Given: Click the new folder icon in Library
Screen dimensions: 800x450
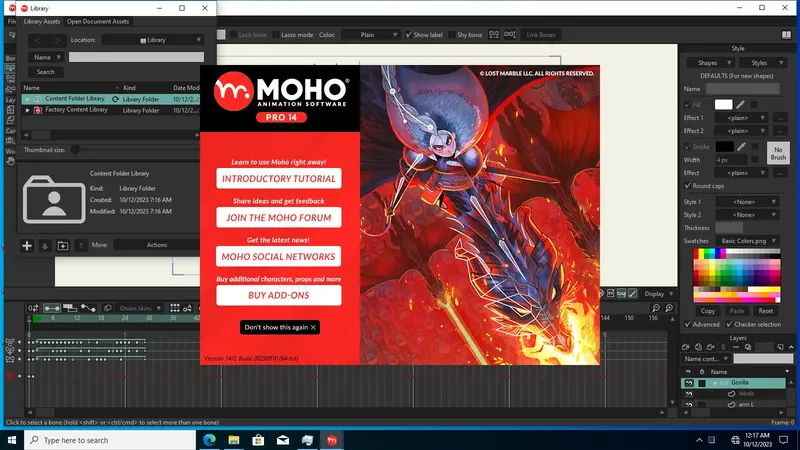Looking at the screenshot, I should point(63,245).
